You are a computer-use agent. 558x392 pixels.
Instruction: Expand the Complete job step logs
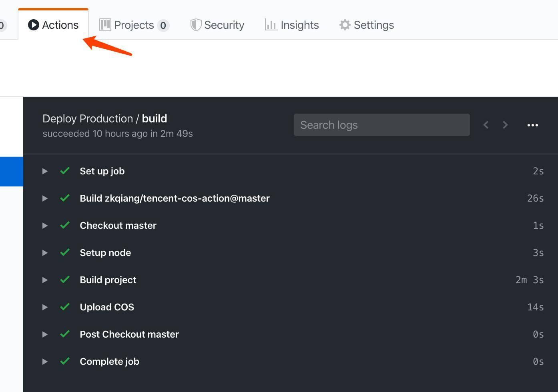(44, 361)
